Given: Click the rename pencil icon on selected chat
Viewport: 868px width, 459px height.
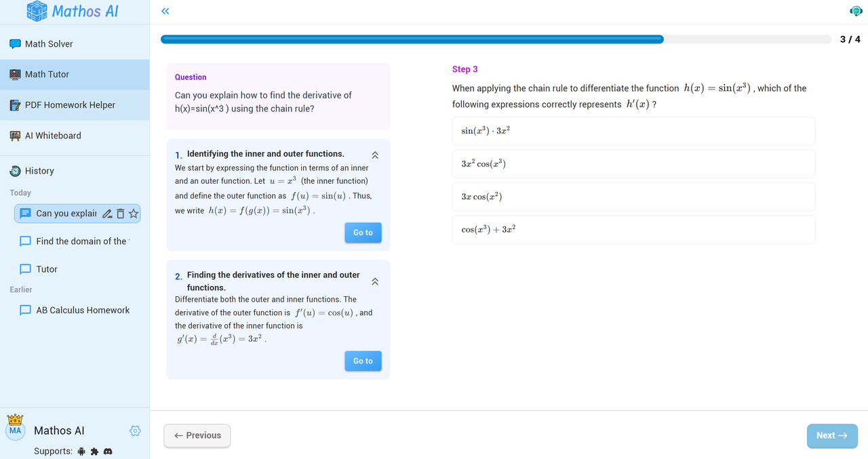Looking at the screenshot, I should pyautogui.click(x=106, y=214).
